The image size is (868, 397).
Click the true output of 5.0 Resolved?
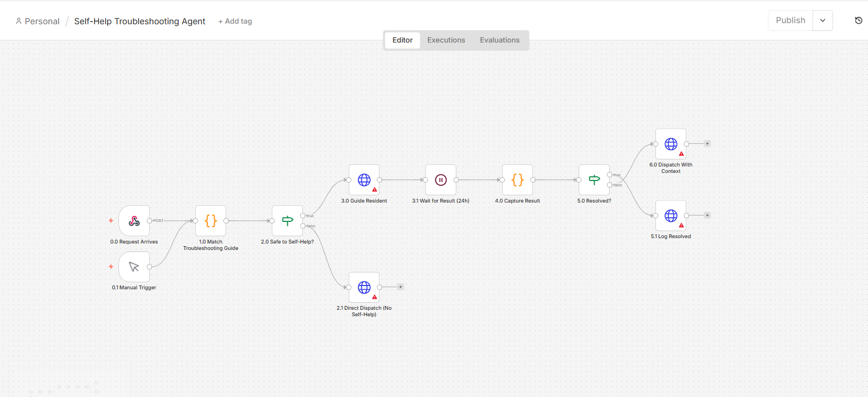click(610, 175)
